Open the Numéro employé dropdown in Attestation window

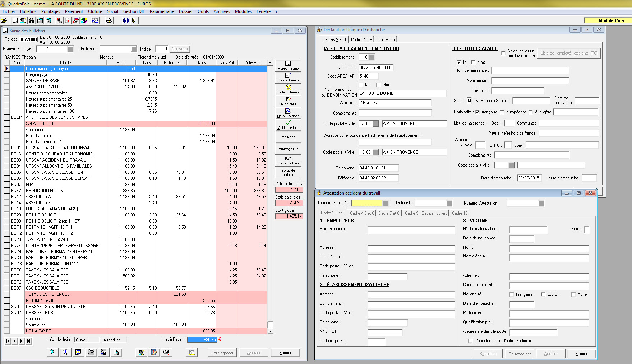click(x=386, y=204)
